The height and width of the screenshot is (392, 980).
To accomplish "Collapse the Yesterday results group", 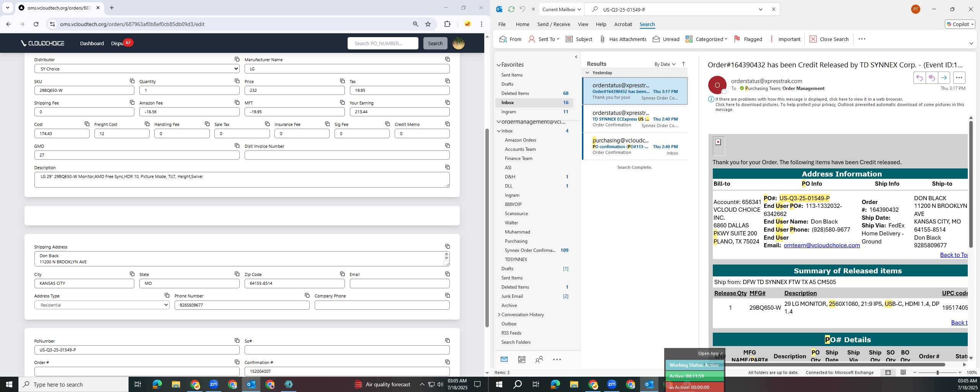I will point(587,73).
